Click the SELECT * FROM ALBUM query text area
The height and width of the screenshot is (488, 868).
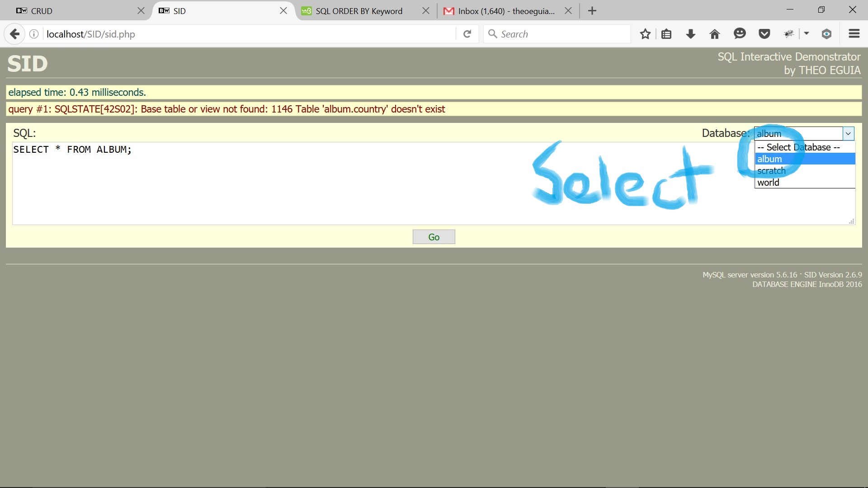pyautogui.click(x=226, y=181)
